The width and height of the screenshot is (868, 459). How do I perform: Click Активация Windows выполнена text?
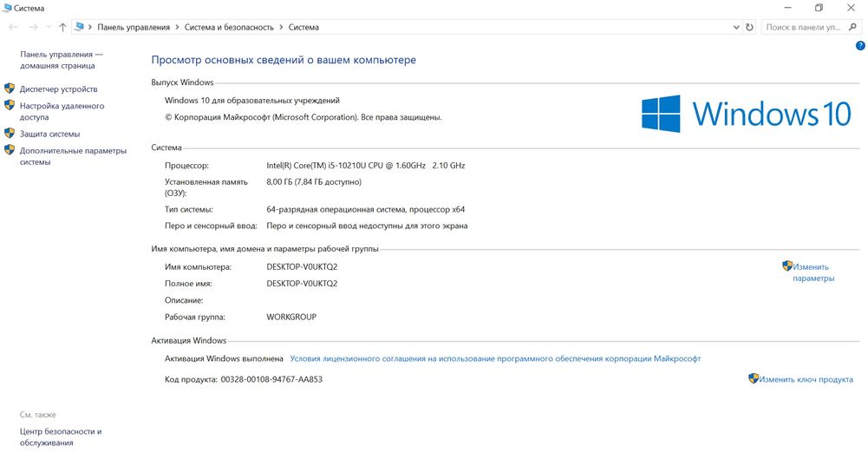[x=224, y=359]
